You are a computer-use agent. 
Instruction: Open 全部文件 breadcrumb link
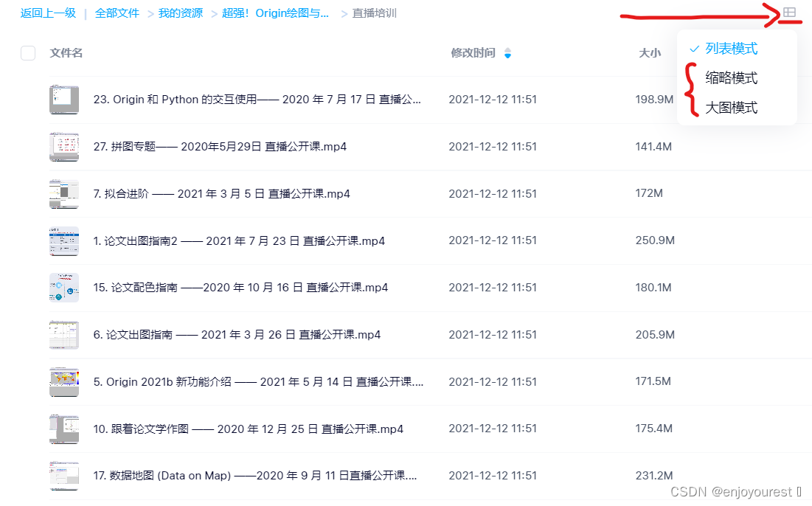point(117,13)
